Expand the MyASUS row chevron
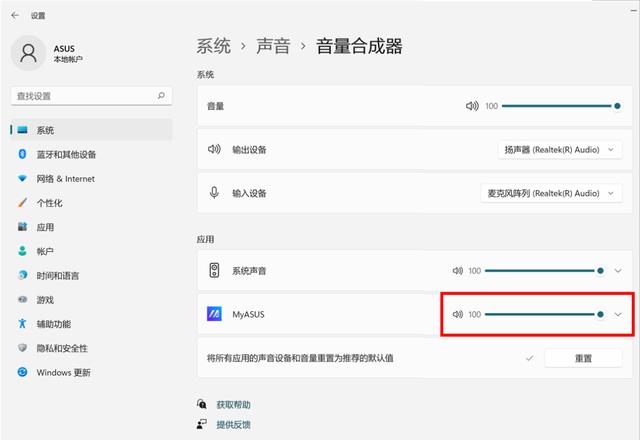Viewport: 640px width, 440px height. coord(618,314)
